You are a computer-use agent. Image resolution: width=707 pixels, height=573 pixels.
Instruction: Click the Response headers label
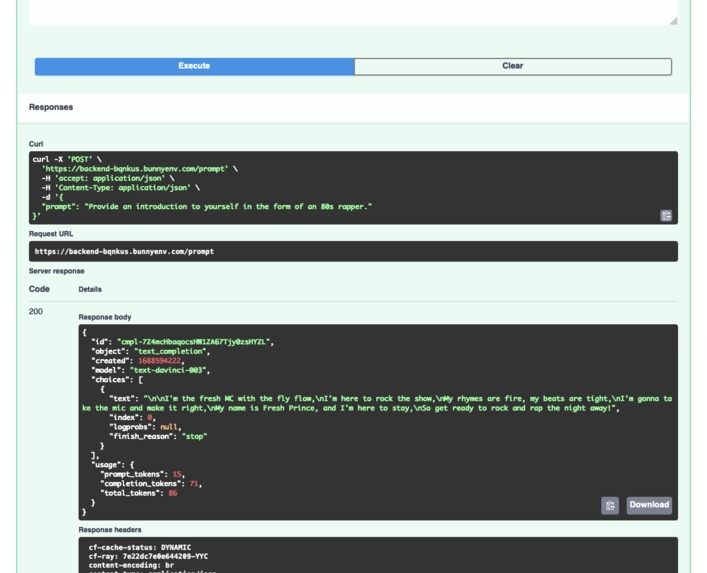click(x=110, y=530)
